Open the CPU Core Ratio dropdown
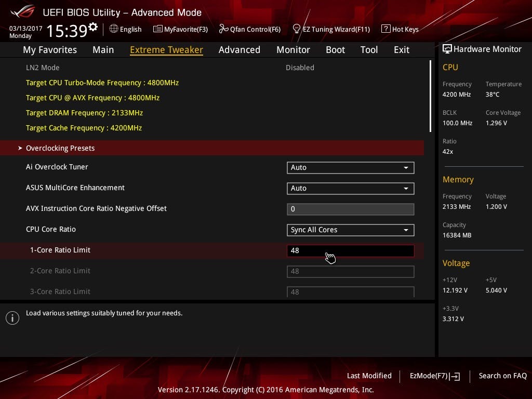This screenshot has width=532, height=399. click(x=350, y=230)
